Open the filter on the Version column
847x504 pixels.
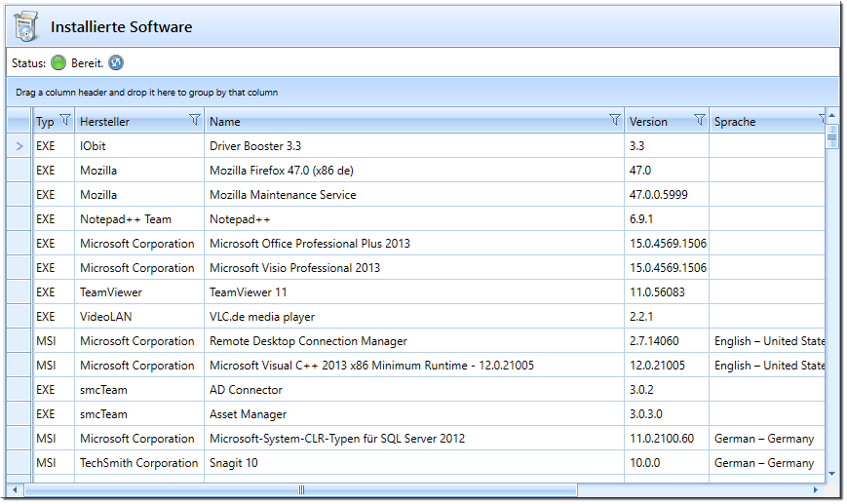[700, 120]
